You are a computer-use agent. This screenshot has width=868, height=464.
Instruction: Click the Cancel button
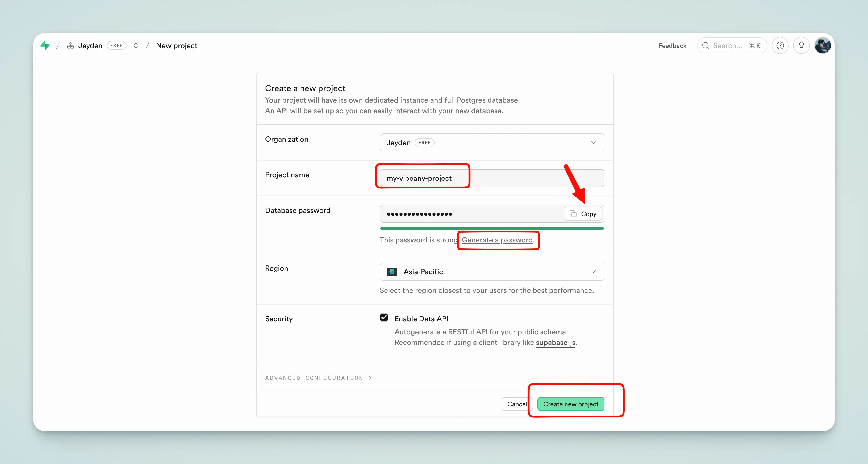point(516,404)
